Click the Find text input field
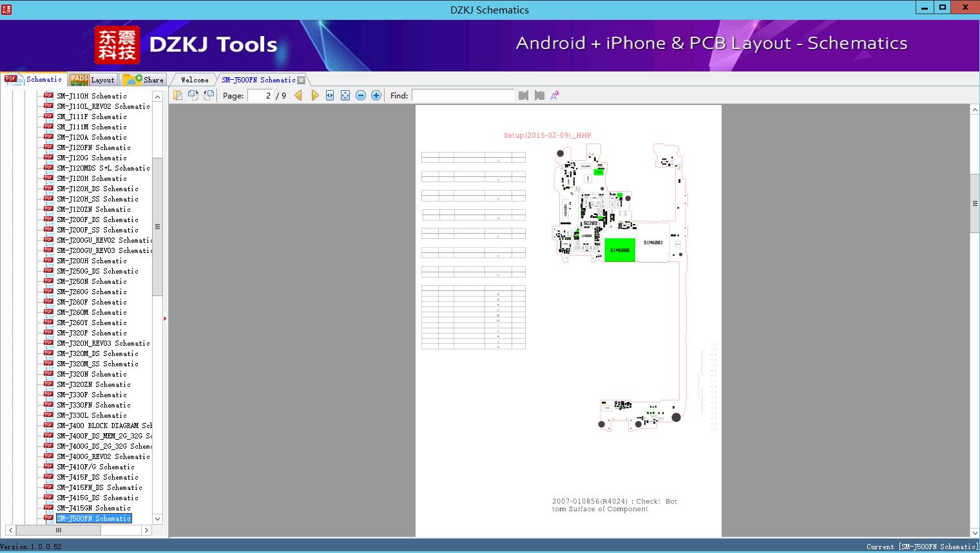Screen dimensions: 980x553 click(463, 95)
